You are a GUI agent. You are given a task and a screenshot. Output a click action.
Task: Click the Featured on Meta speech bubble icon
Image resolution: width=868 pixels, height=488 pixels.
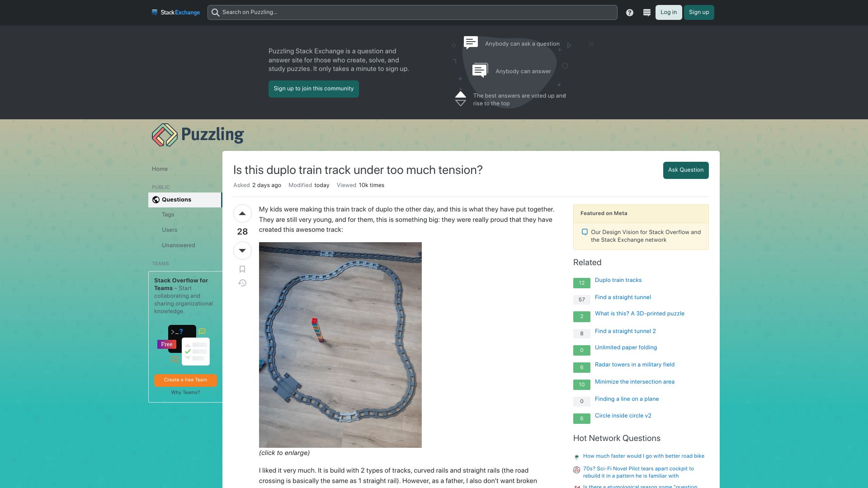click(x=585, y=232)
